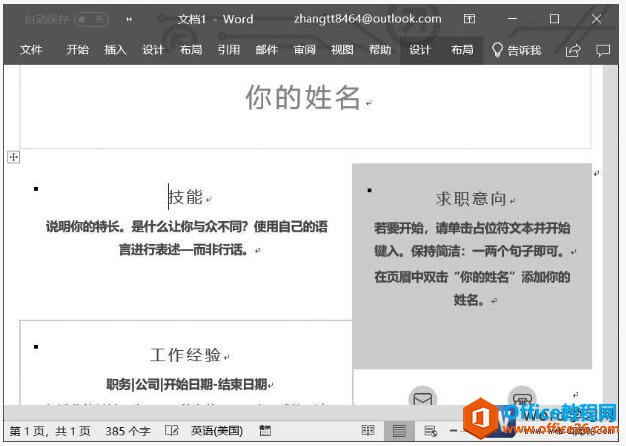
Task: Click the Share icon in the ribbon
Action: (x=573, y=50)
